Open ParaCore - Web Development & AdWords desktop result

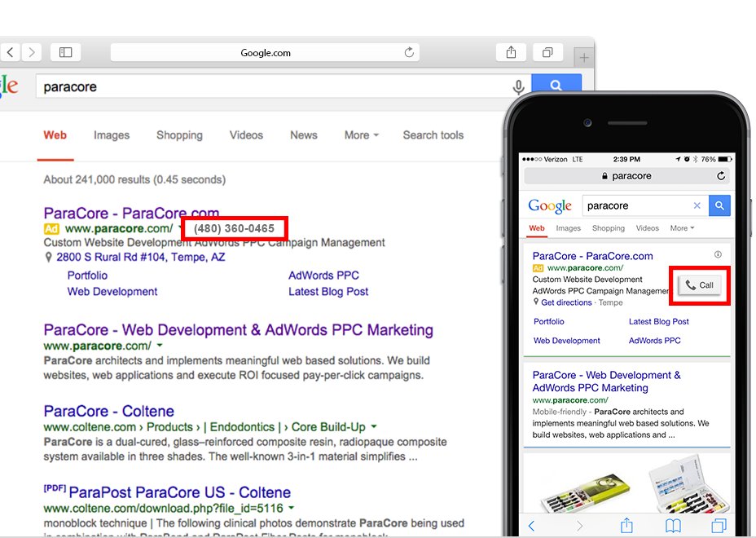click(x=238, y=330)
